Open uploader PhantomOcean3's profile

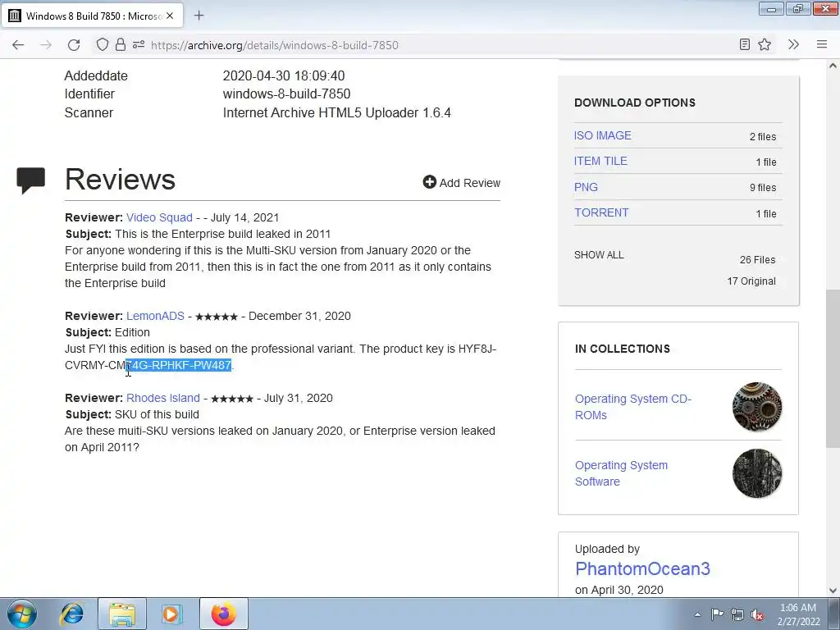pyautogui.click(x=642, y=568)
